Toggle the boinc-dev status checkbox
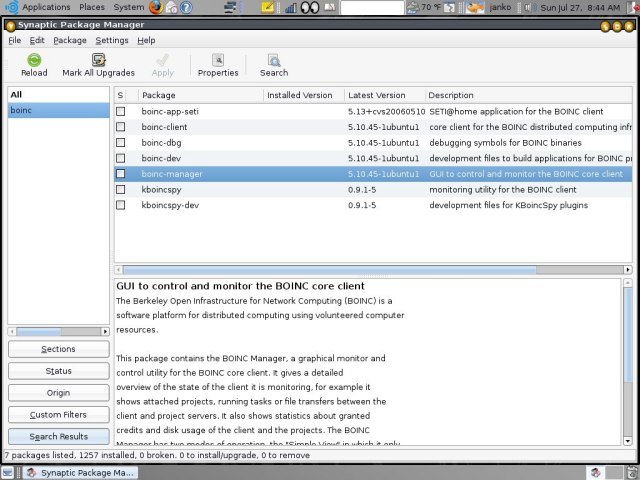The image size is (640, 480). click(120, 158)
